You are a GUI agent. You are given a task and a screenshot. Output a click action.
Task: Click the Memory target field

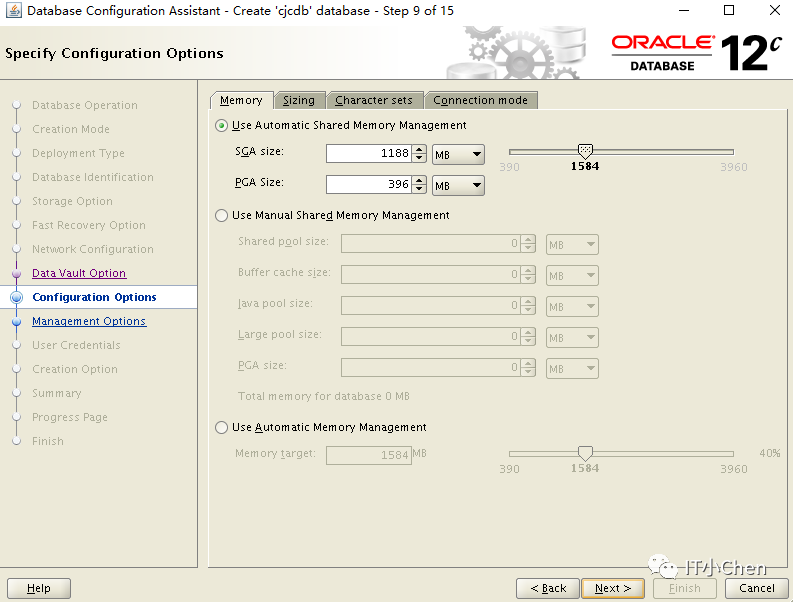[369, 455]
